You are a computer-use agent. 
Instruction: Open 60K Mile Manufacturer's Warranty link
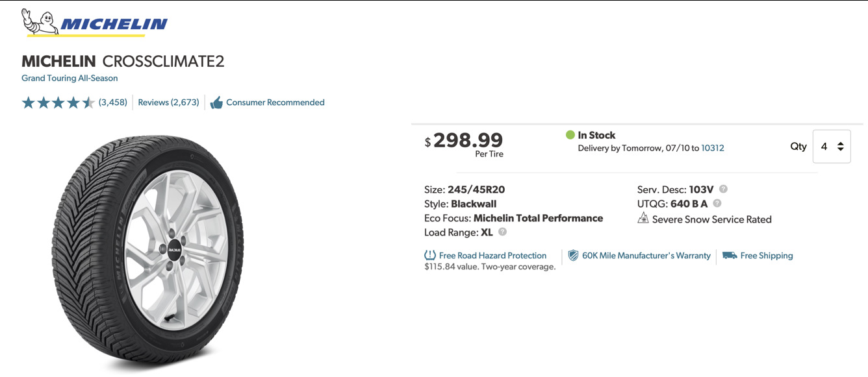point(646,256)
